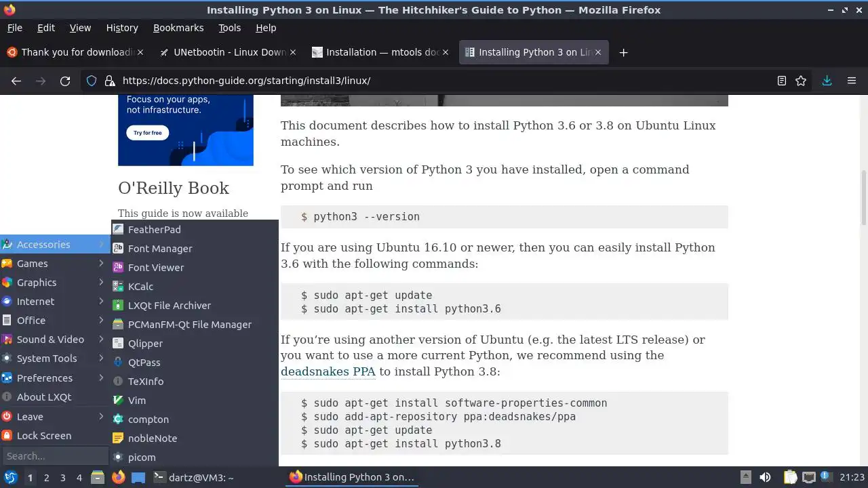The width and height of the screenshot is (868, 488).
Task: Open Font Viewer in Accessories
Action: (x=195, y=267)
